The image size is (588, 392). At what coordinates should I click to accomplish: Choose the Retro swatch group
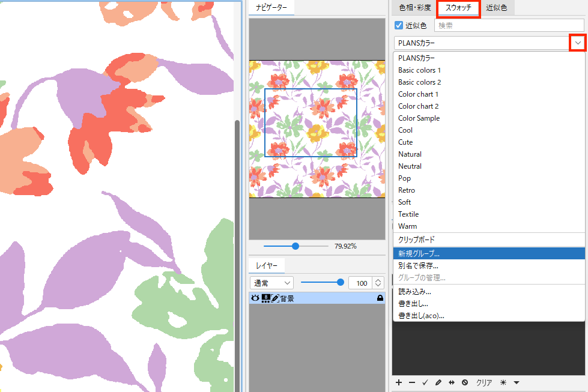point(489,190)
